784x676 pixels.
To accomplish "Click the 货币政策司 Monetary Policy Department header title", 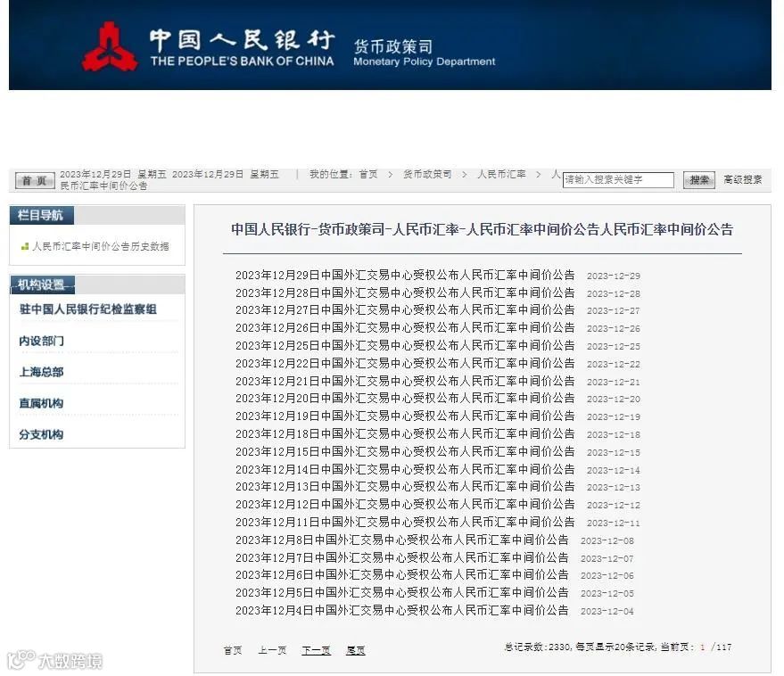I will [424, 53].
